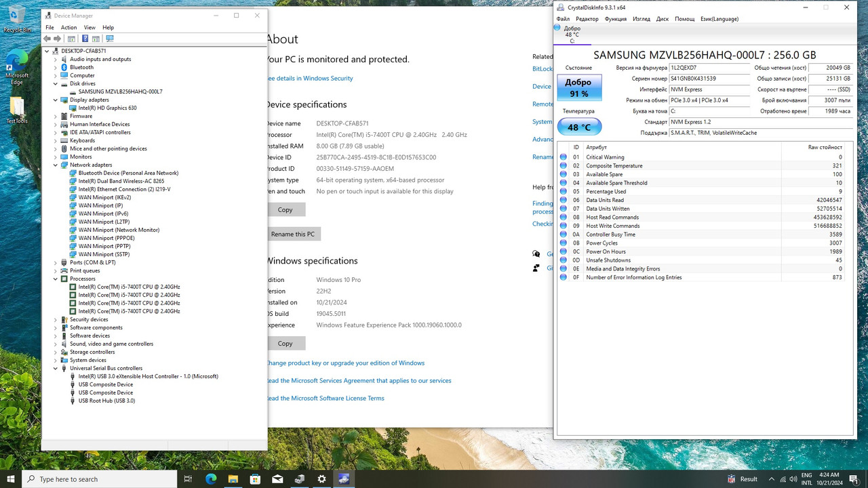Click the blue Help icon in Device Manager toolbar
This screenshot has height=488, width=868.
[85, 39]
